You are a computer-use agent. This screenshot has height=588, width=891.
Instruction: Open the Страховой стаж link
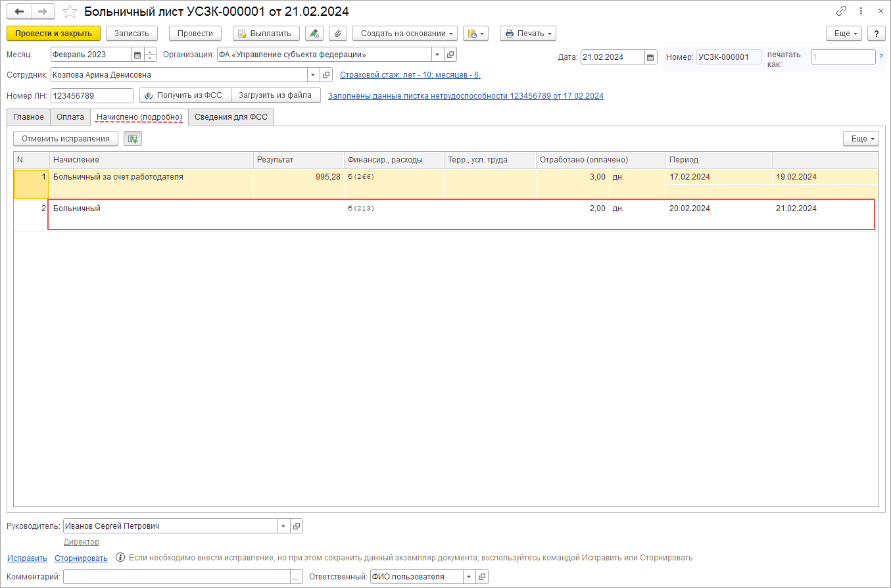(410, 75)
